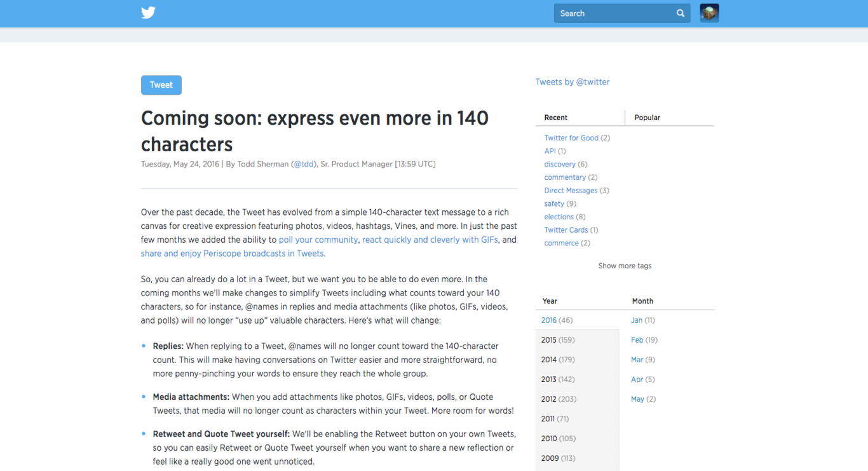Select the API tag
868x471 pixels.
pos(550,151)
